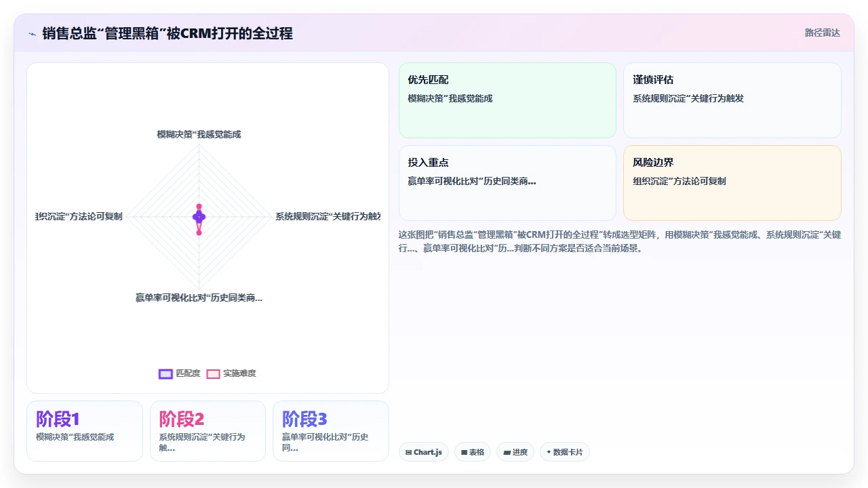Viewport: 868px width, 488px height.
Task: Toggle the 实施难度 legend entry
Action: pyautogui.click(x=231, y=373)
